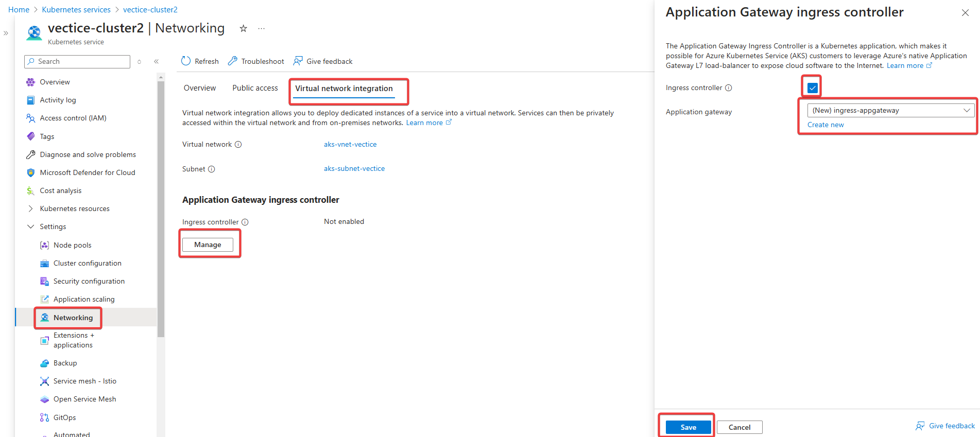The image size is (980, 437).
Task: Open the aks-vnet-vectice virtual network link
Action: 350,145
